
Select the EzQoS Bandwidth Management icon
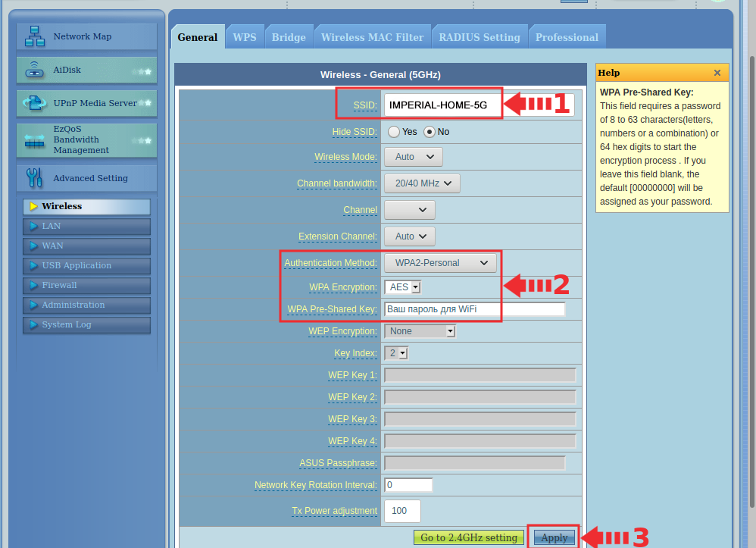click(35, 140)
